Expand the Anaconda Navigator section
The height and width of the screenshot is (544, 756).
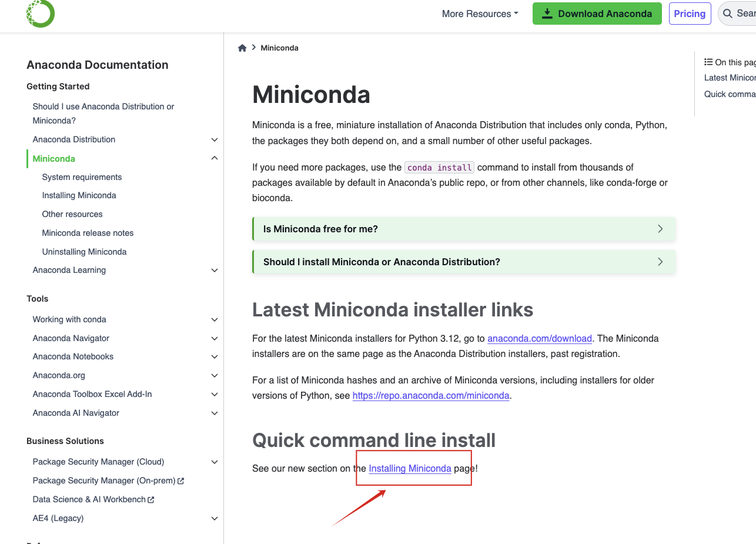pos(215,338)
